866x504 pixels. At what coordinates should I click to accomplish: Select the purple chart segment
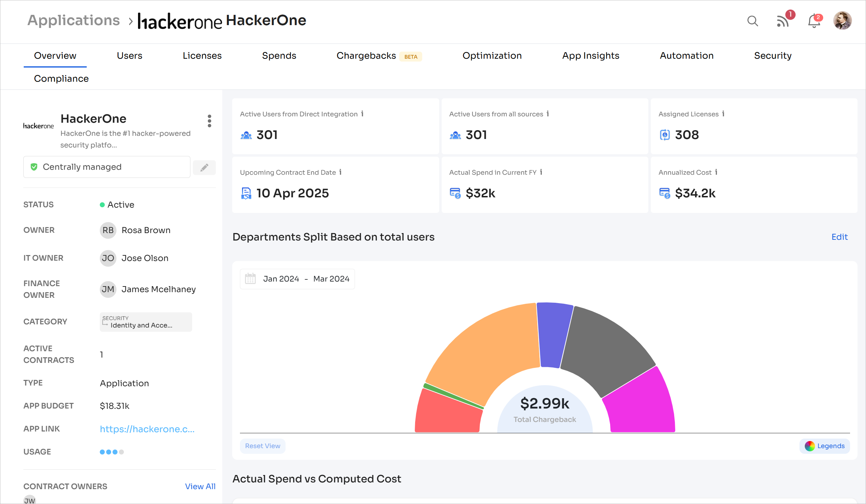pos(554,334)
